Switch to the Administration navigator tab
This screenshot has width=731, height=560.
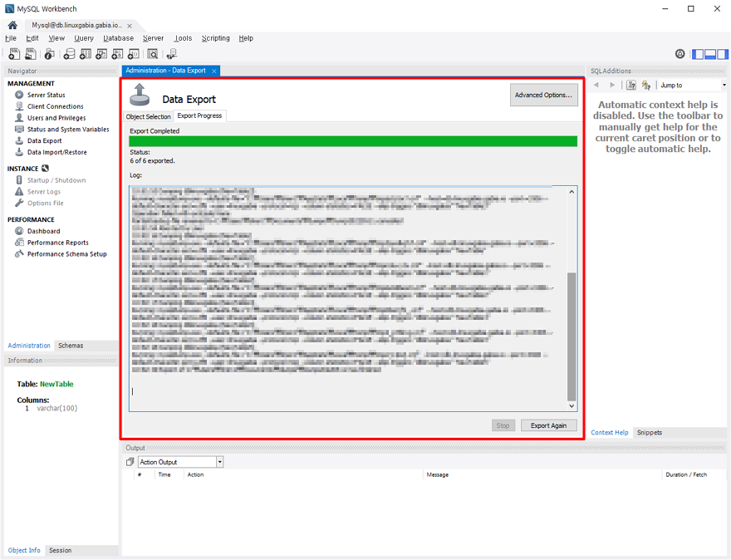pyautogui.click(x=29, y=346)
